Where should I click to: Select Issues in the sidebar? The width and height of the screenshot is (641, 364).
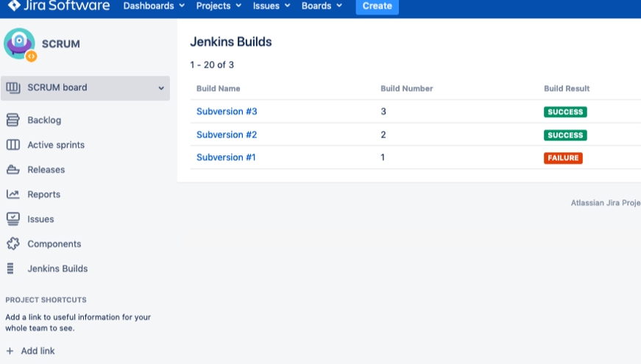(x=40, y=219)
